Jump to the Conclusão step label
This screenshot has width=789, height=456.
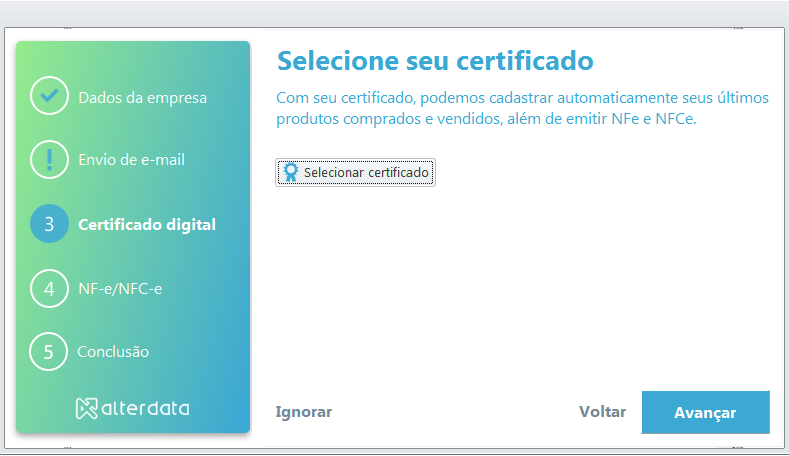(x=113, y=351)
